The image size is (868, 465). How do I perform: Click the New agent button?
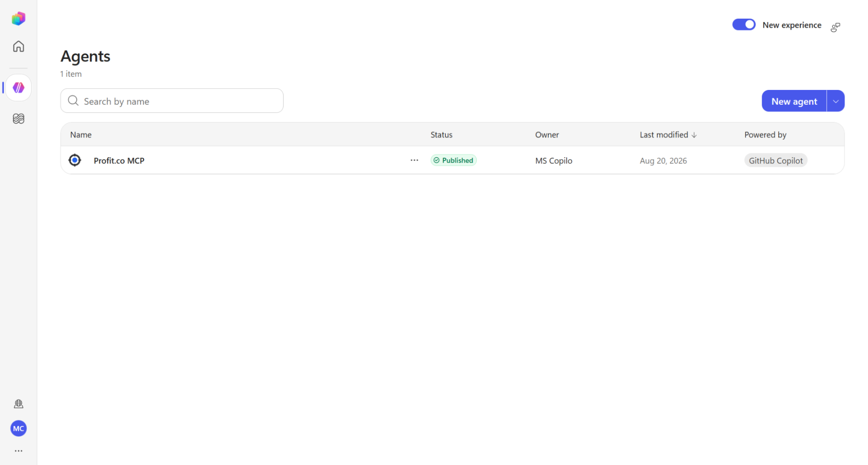[x=794, y=101]
